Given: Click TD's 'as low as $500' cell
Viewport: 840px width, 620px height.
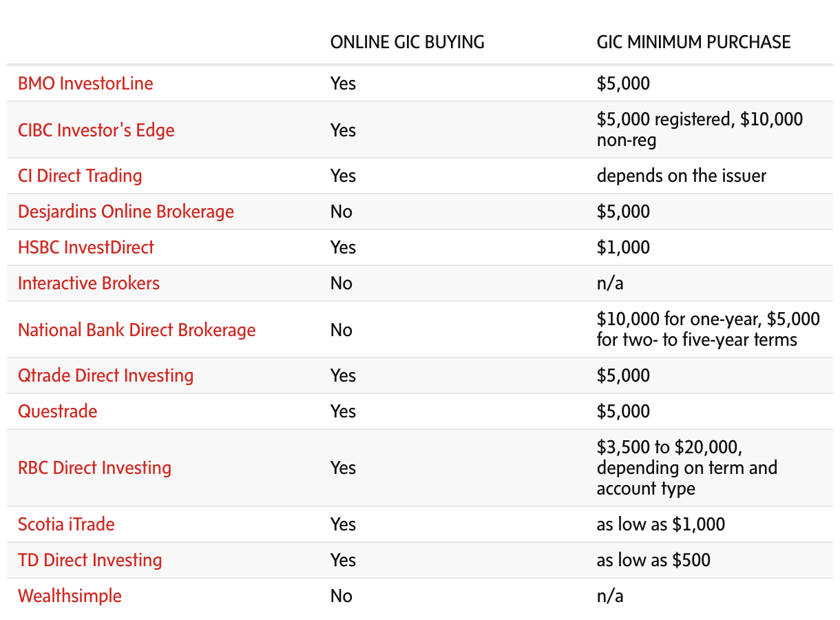Looking at the screenshot, I should [x=653, y=560].
